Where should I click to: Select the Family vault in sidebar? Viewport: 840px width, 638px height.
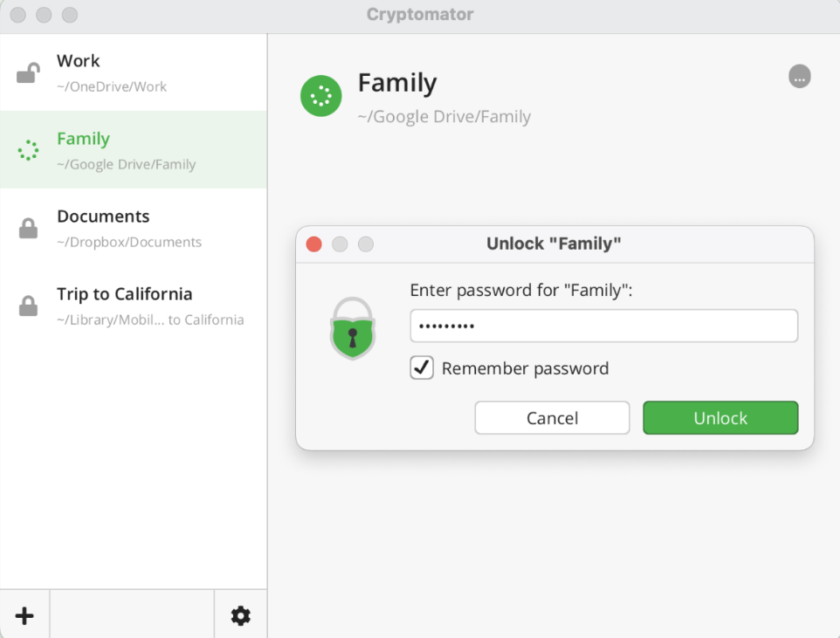[x=133, y=150]
